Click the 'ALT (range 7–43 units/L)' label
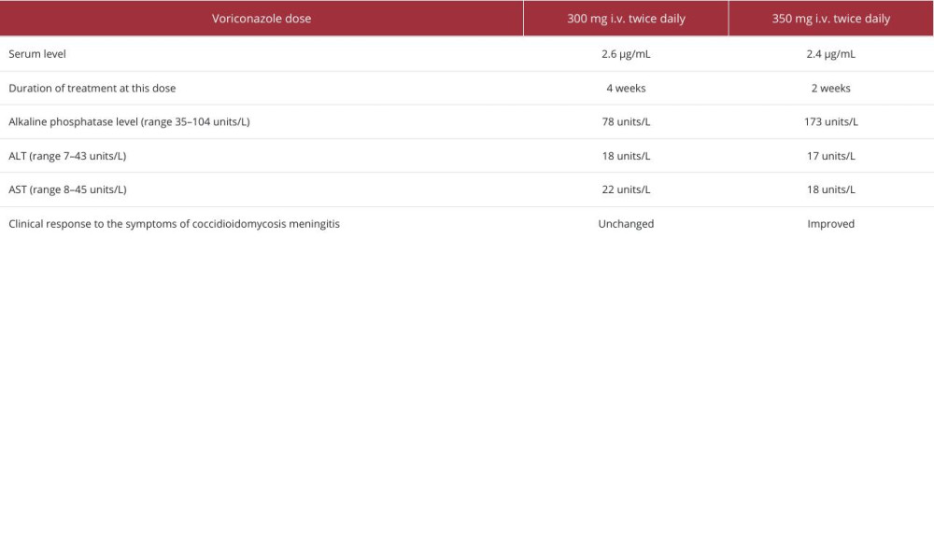 [67, 156]
